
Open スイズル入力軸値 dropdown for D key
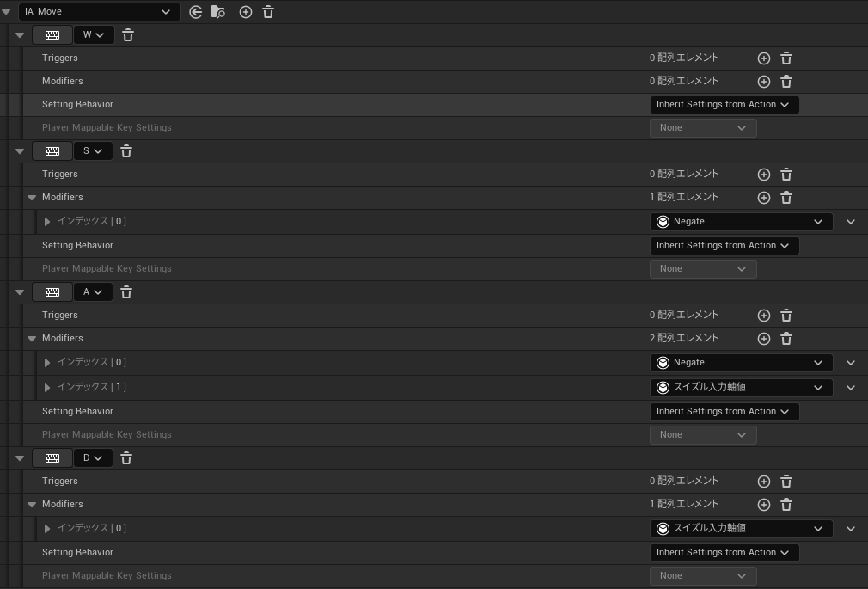tap(741, 529)
